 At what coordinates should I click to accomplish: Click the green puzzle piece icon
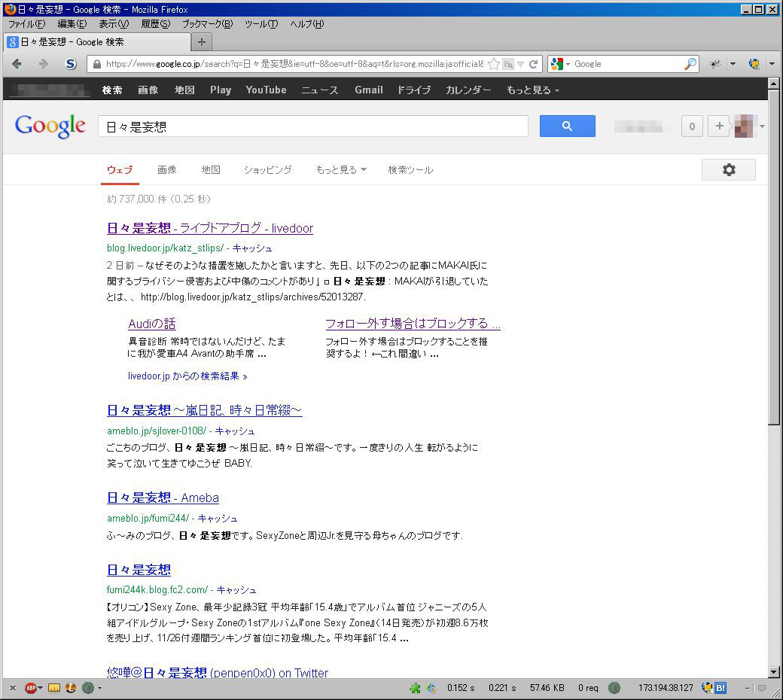point(415,688)
